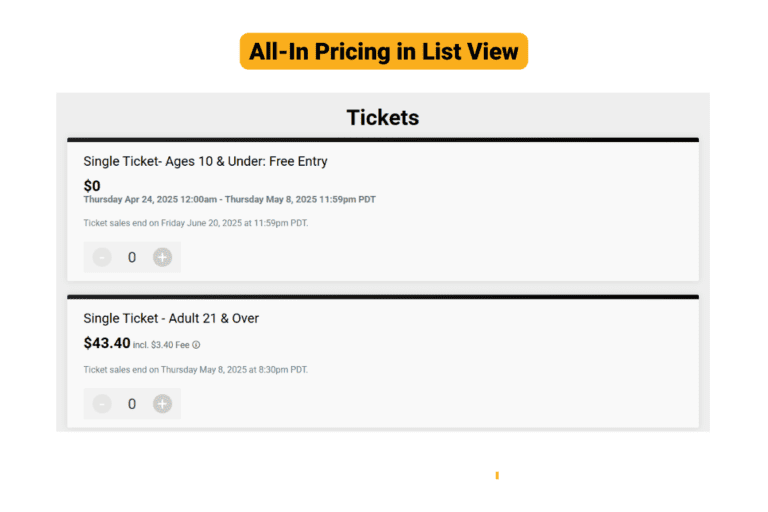Decrease quantity for the Free Entry ticket
This screenshot has height=512, width=768.
pyautogui.click(x=102, y=257)
